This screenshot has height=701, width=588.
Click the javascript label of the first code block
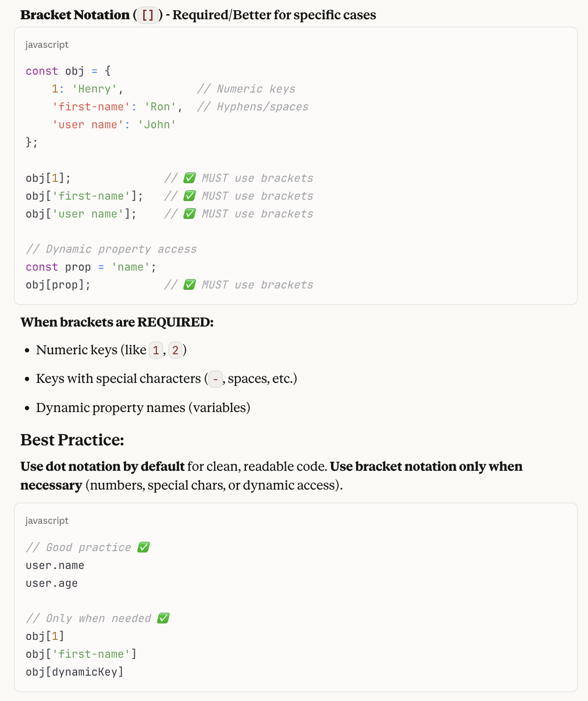(47, 45)
